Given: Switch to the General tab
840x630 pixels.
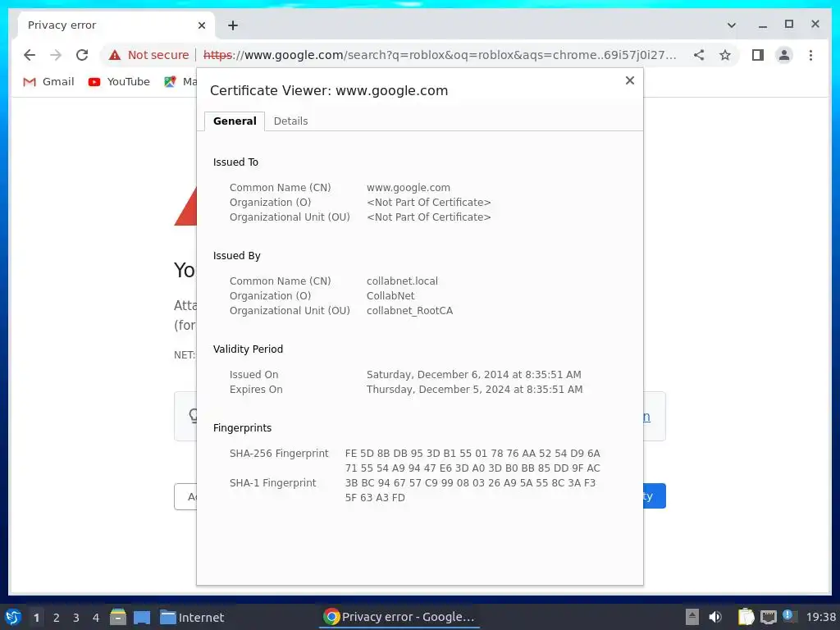Looking at the screenshot, I should point(235,121).
